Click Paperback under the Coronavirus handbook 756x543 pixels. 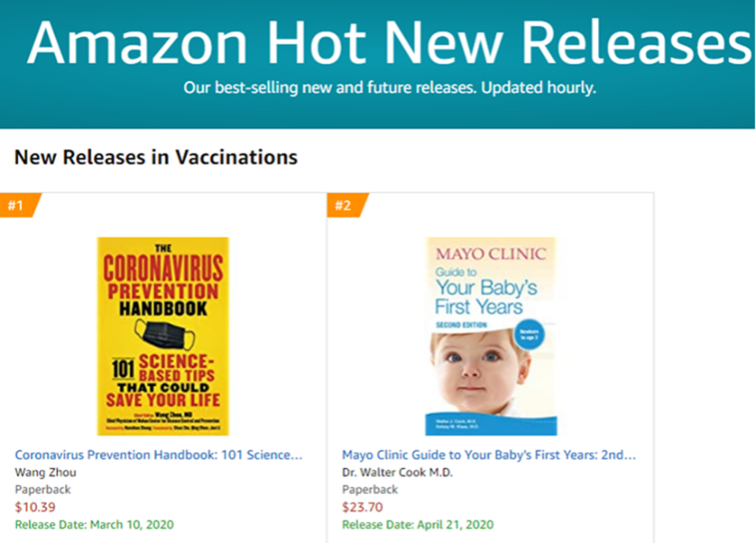(43, 489)
